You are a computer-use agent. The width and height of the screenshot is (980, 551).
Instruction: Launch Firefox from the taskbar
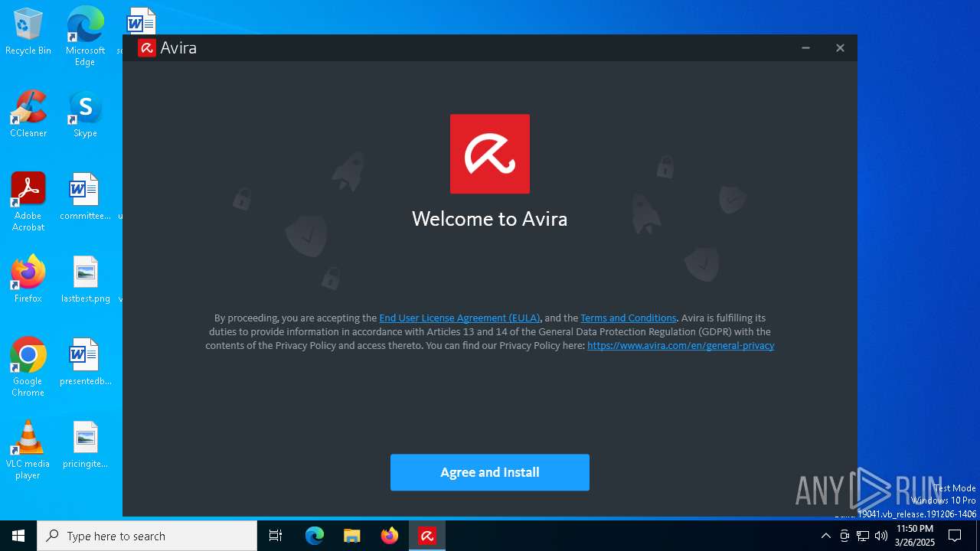coord(390,536)
